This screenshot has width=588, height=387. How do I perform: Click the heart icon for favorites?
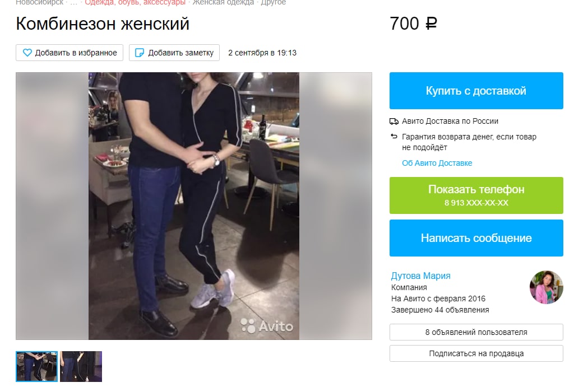tap(27, 53)
